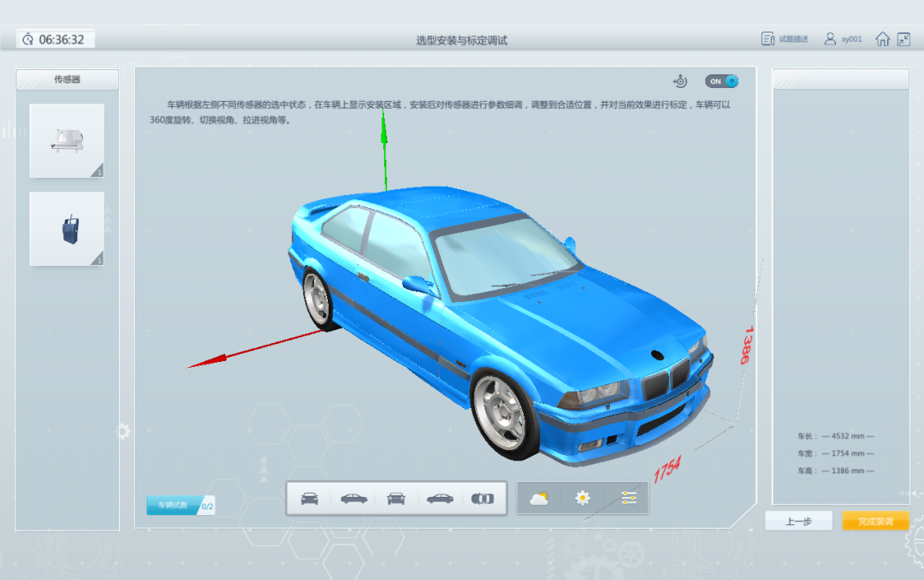Image resolution: width=924 pixels, height=580 pixels.
Task: Select the front view car icon
Action: point(310,499)
